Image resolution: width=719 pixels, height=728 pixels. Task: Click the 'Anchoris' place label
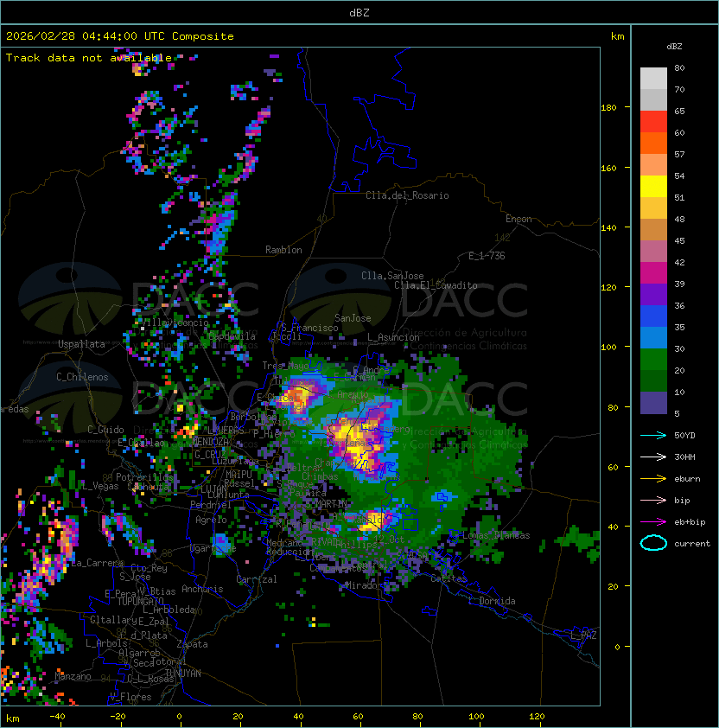coord(202,589)
